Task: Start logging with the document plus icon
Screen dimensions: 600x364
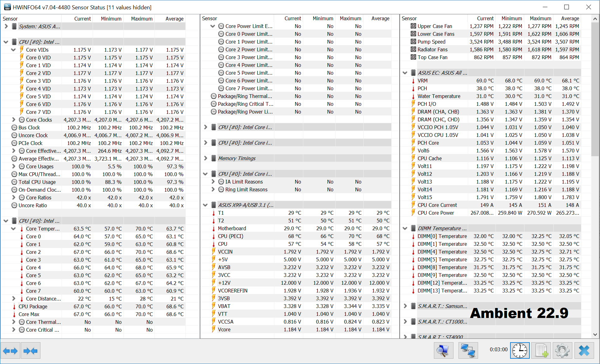Action: pyautogui.click(x=541, y=351)
